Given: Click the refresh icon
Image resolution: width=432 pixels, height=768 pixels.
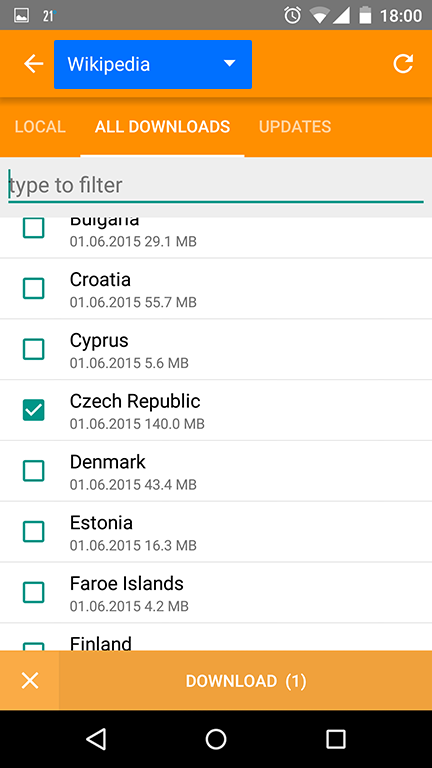Looking at the screenshot, I should click(x=403, y=64).
